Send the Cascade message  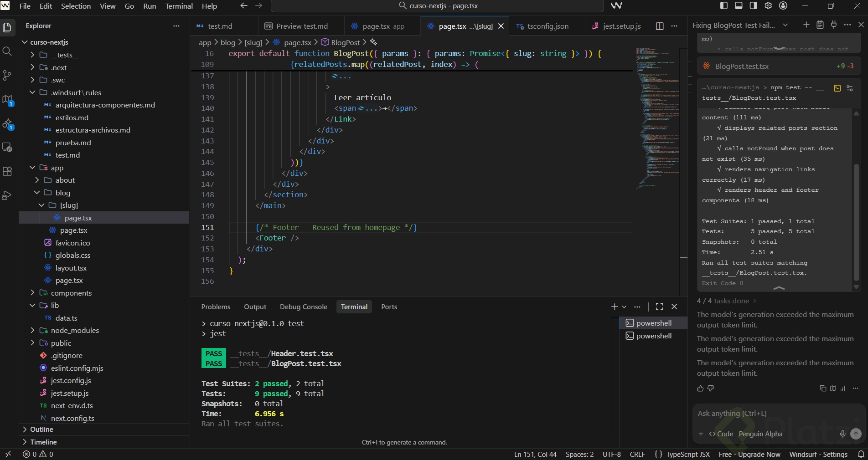856,434
